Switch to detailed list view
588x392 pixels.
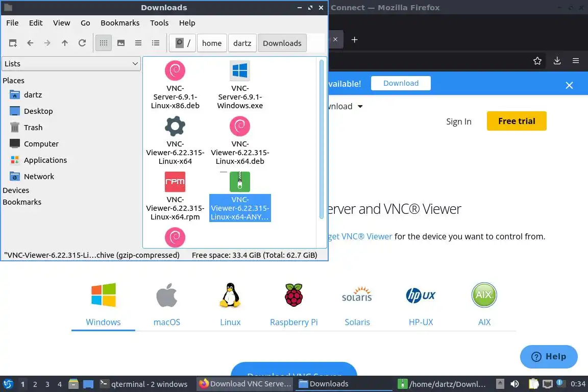(156, 43)
